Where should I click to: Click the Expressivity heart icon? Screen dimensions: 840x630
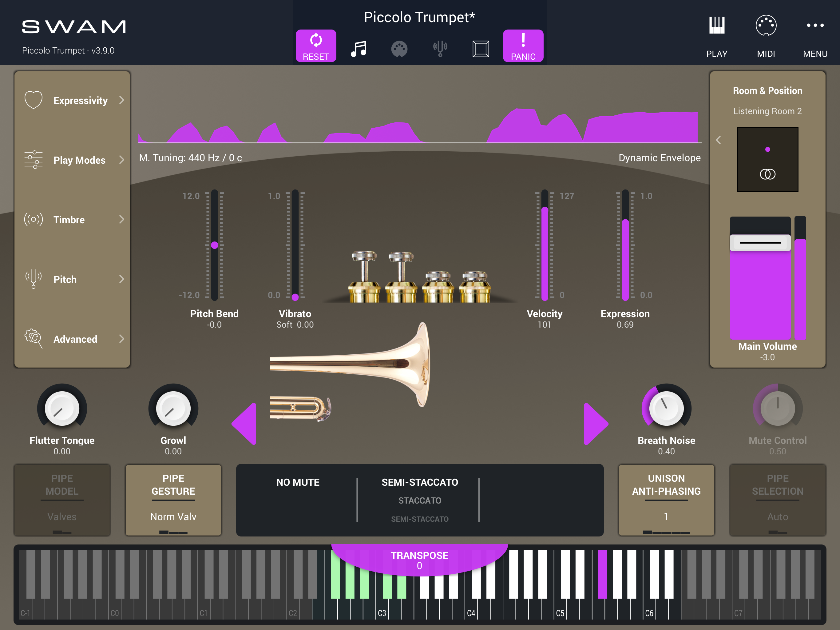[34, 100]
